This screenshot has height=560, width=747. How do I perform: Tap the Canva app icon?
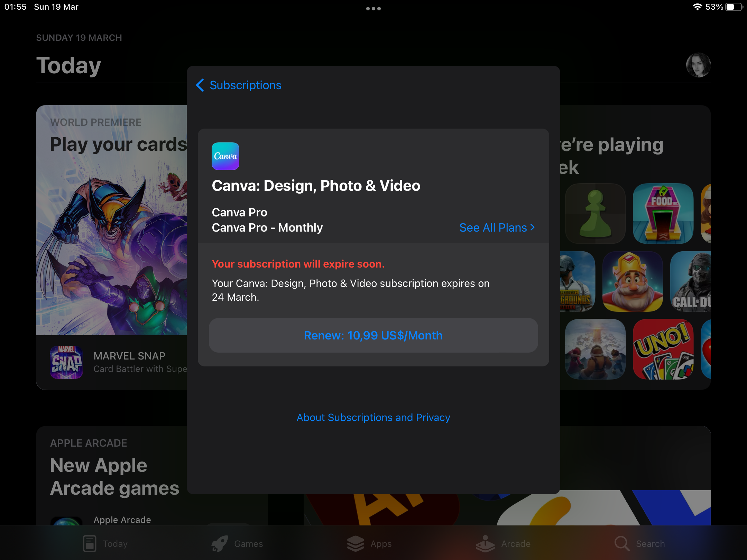coord(225,156)
